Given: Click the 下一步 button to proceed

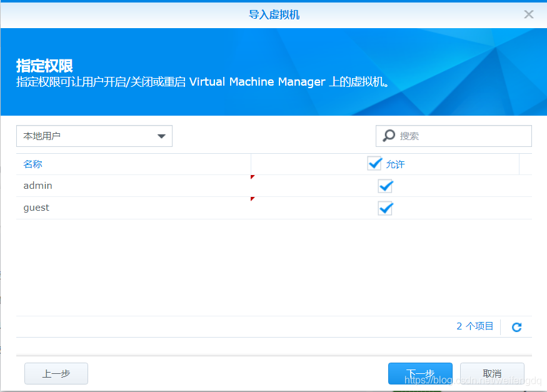Looking at the screenshot, I should click(420, 373).
